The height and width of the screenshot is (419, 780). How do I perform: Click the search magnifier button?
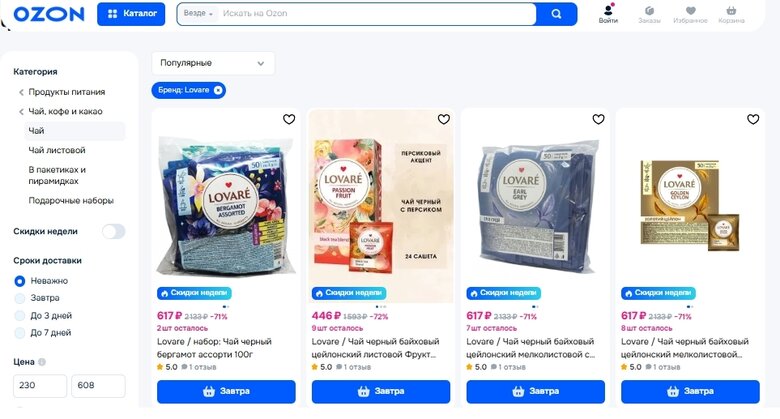pos(556,14)
